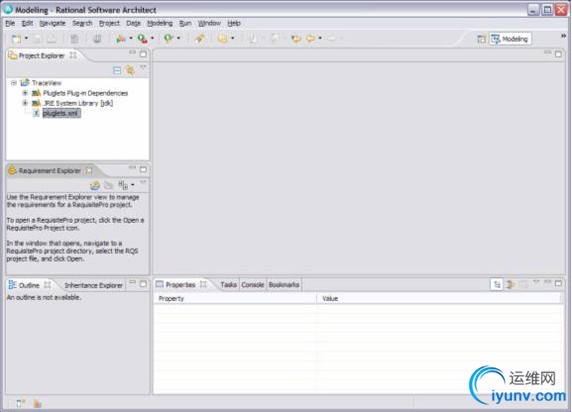Click the Requirement Explorer tab icon

tap(12, 170)
